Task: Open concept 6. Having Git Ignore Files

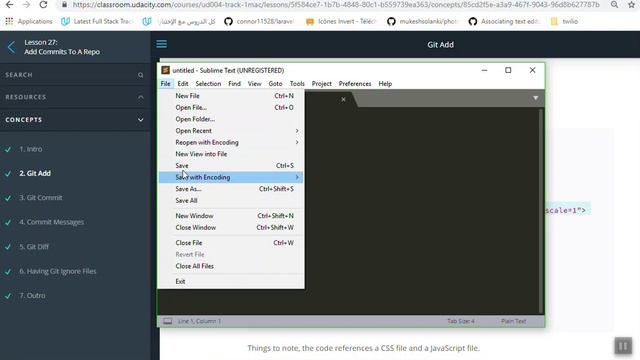Action: [58, 271]
